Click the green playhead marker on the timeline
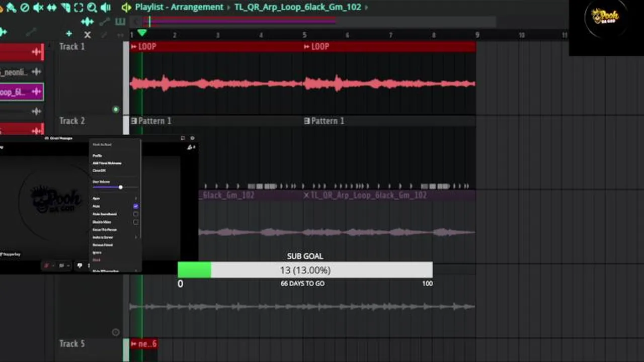 pyautogui.click(x=142, y=33)
